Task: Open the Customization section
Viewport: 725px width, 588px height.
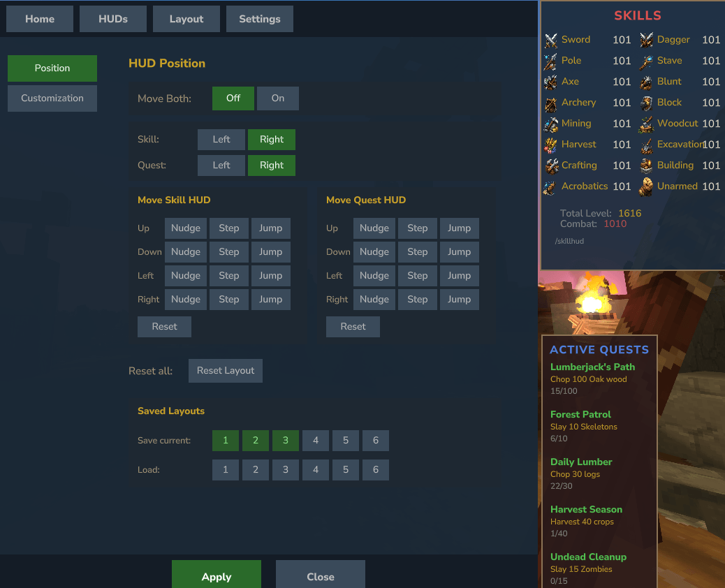Action: 52,98
